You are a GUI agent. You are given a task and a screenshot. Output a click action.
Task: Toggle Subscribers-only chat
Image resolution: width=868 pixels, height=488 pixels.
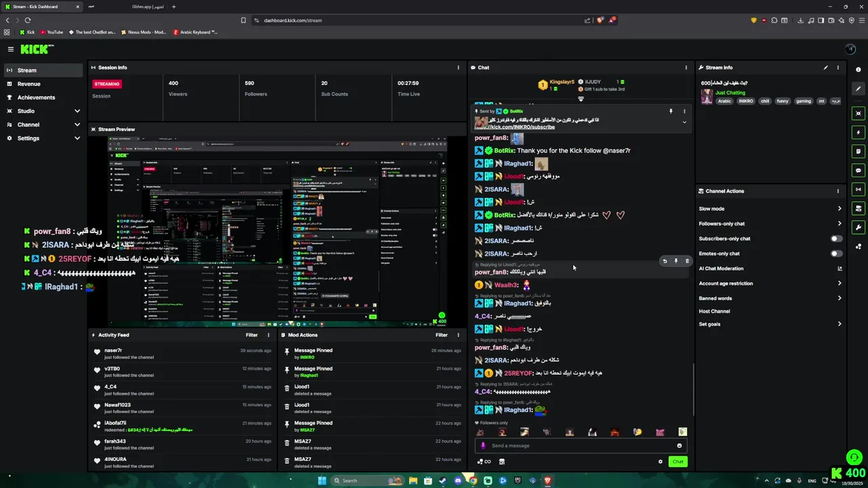[837, 239]
